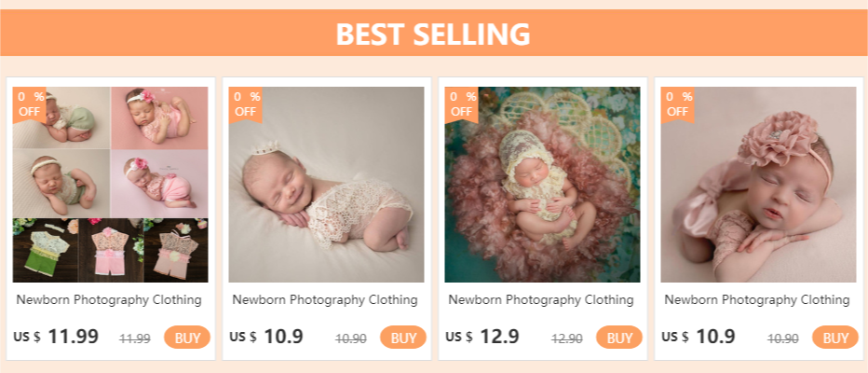Open the baby on pink fur image
Screen dimensions: 868x373
(x=543, y=185)
